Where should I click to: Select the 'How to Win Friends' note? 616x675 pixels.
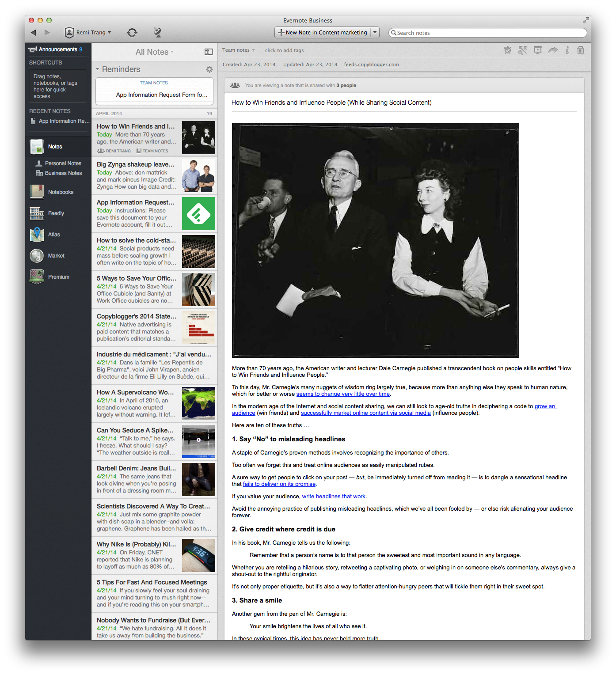click(x=154, y=138)
